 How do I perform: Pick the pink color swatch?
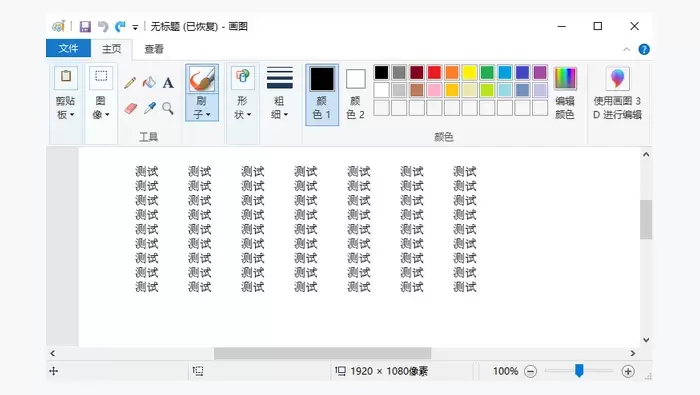tap(434, 90)
